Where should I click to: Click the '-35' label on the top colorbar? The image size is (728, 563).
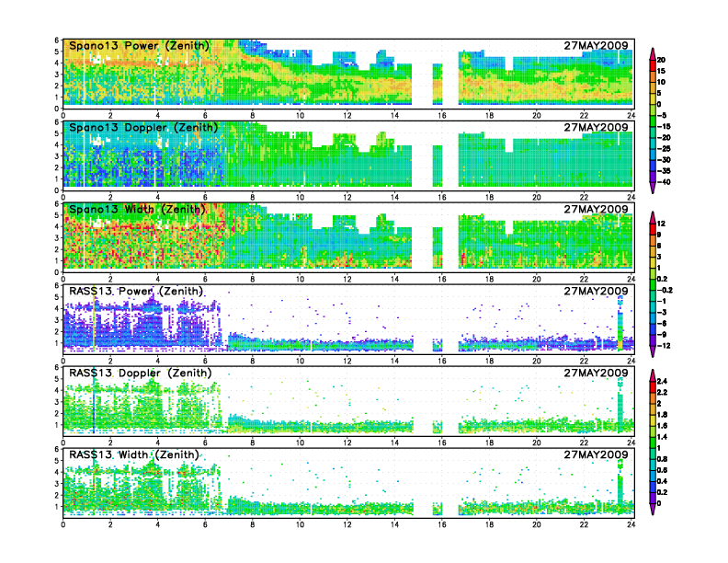click(x=664, y=171)
